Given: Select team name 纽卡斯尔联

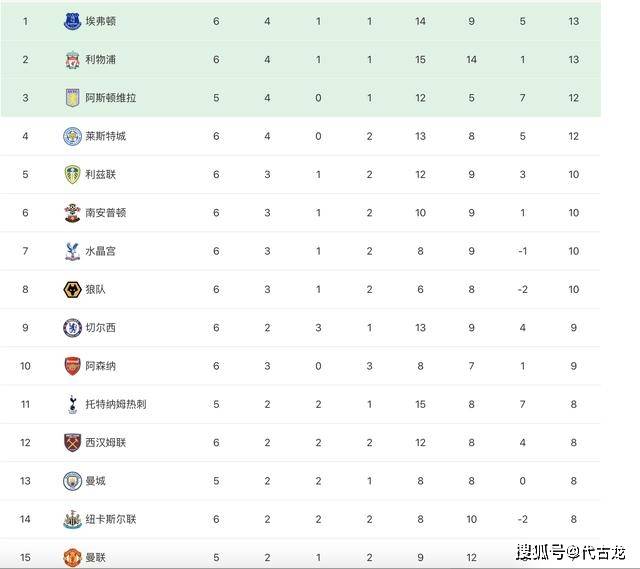Looking at the screenshot, I should pyautogui.click(x=111, y=519).
